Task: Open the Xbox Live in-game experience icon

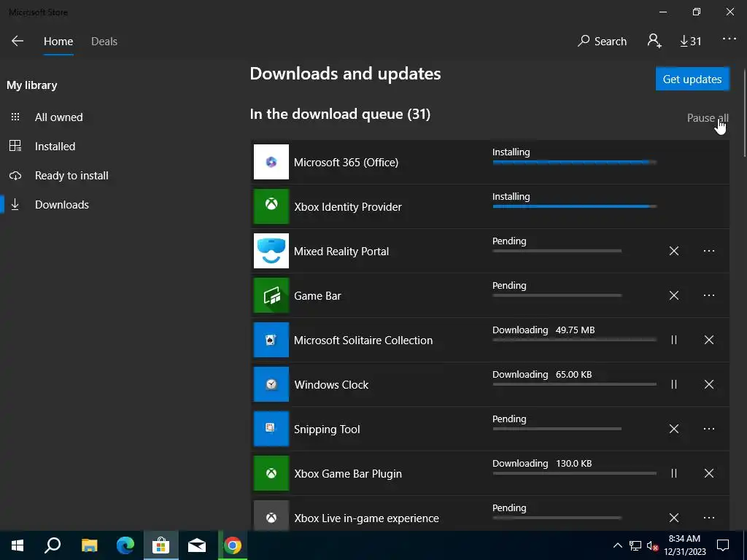Action: point(271,516)
